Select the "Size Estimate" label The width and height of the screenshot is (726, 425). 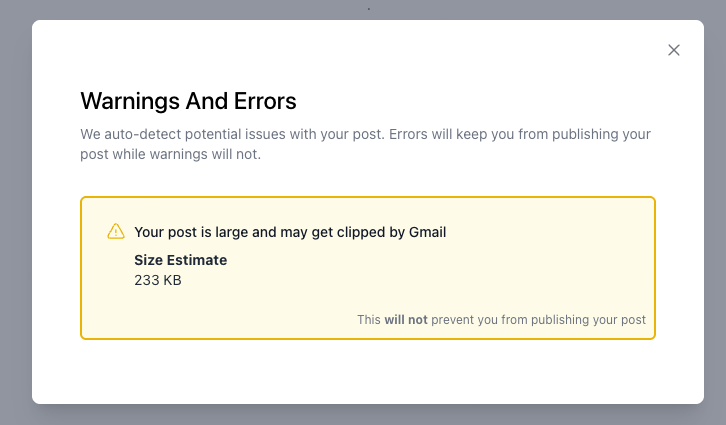(181, 260)
